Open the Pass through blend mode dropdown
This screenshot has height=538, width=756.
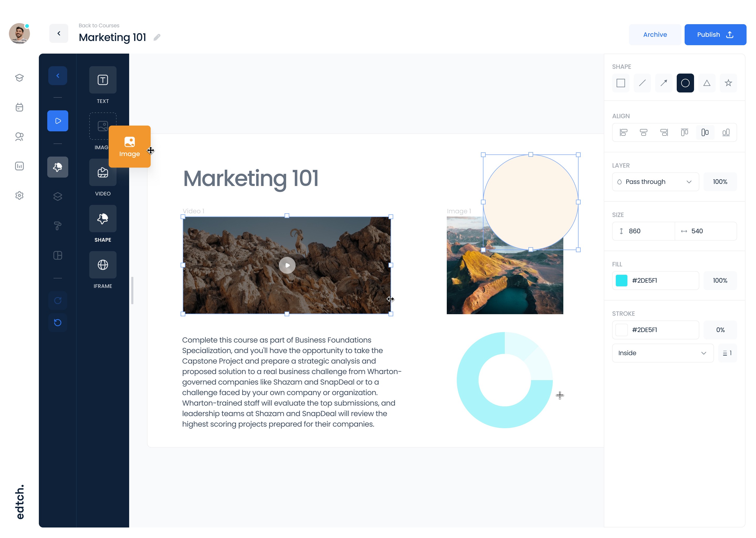point(655,182)
